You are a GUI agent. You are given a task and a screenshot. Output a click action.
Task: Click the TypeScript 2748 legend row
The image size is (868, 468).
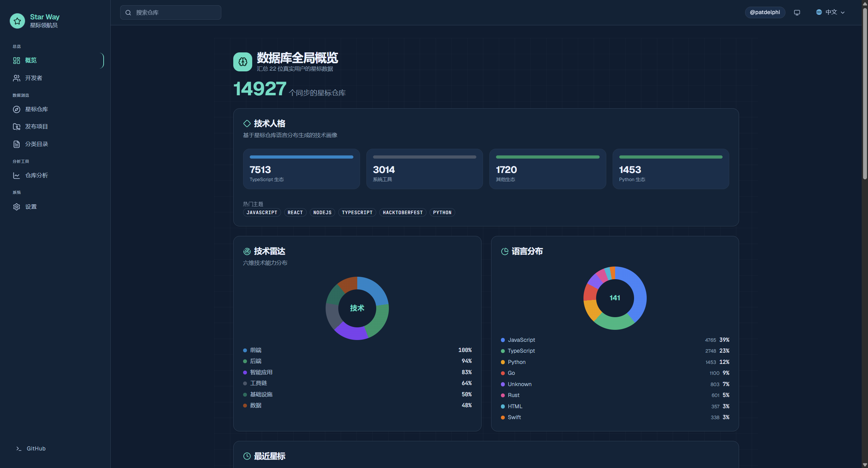click(615, 351)
